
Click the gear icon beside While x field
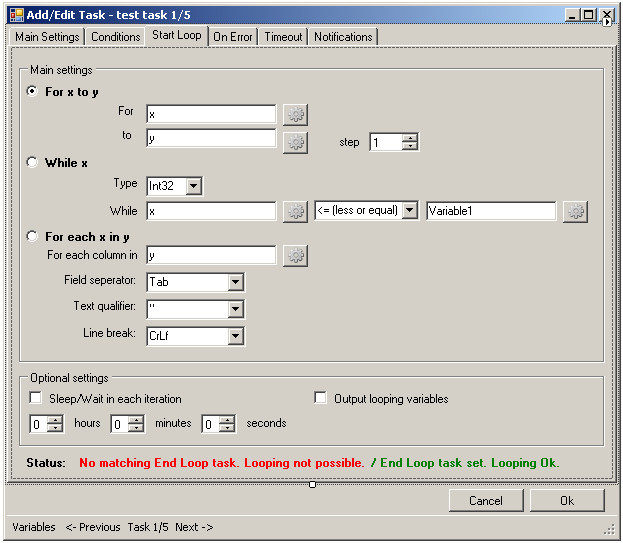point(295,211)
